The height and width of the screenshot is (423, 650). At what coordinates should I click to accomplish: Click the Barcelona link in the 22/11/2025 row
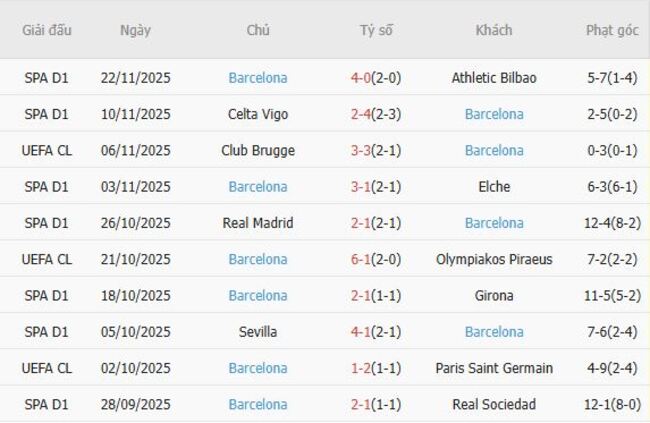coord(257,78)
